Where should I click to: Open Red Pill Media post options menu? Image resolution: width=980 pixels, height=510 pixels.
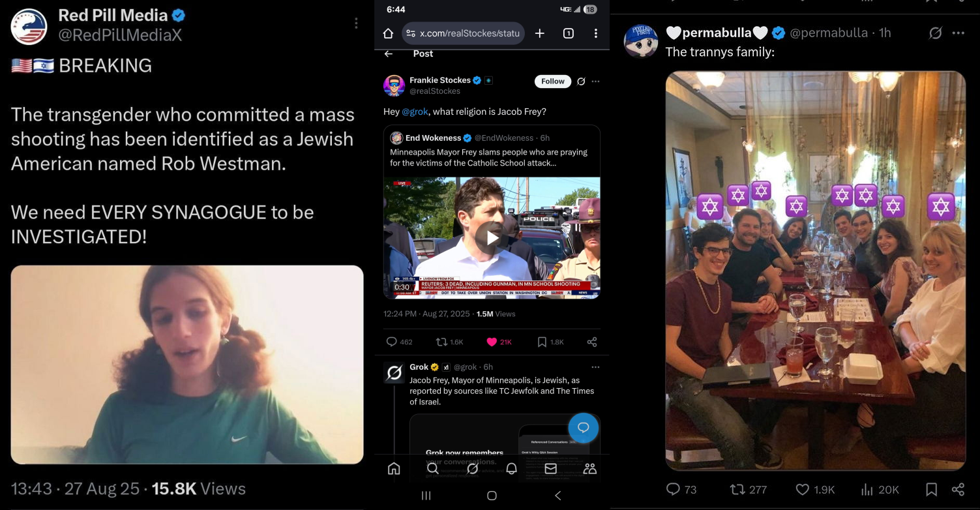(356, 23)
